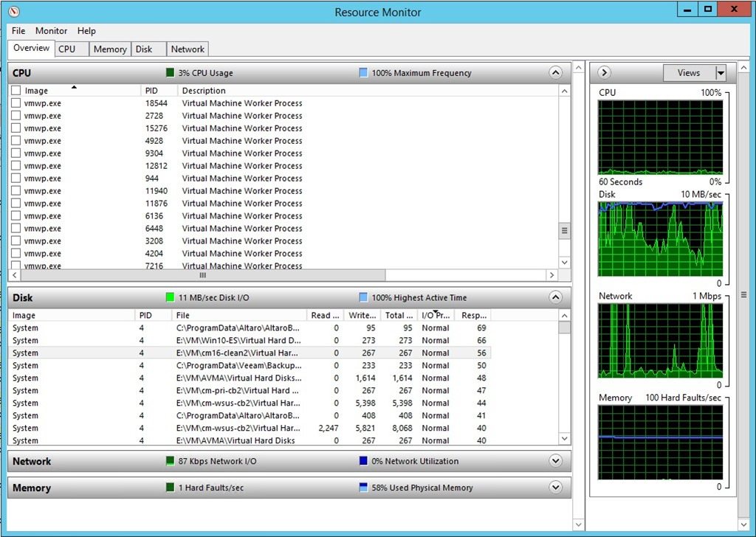
Task: Click CPU list horizontal scroll right arrow
Action: 551,275
